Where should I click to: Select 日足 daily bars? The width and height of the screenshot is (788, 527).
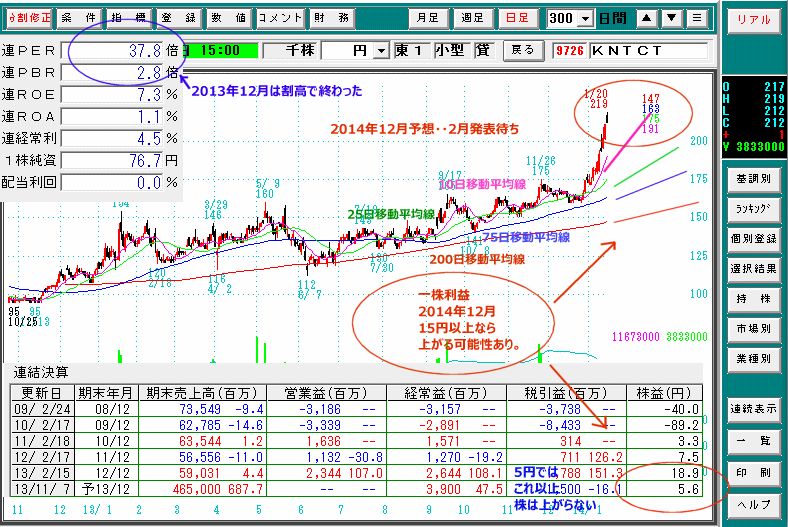tap(518, 19)
